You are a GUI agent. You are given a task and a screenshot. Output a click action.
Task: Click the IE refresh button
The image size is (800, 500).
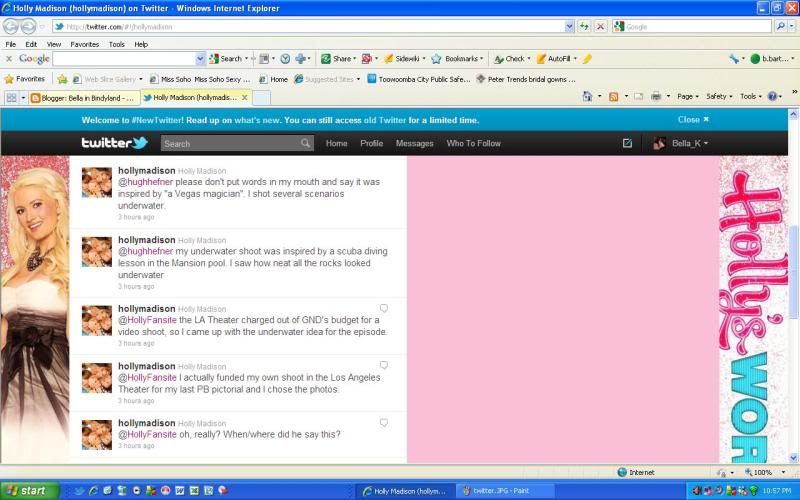pyautogui.click(x=585, y=26)
